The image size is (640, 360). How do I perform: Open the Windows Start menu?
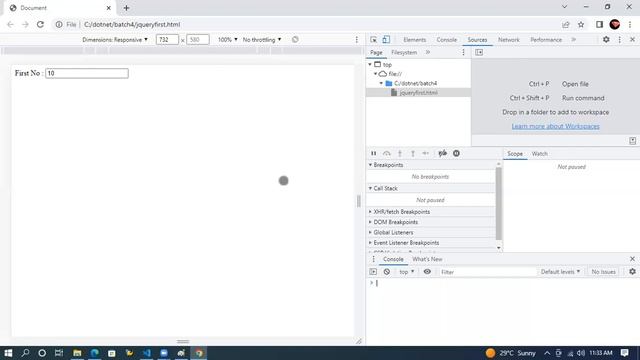(8, 353)
